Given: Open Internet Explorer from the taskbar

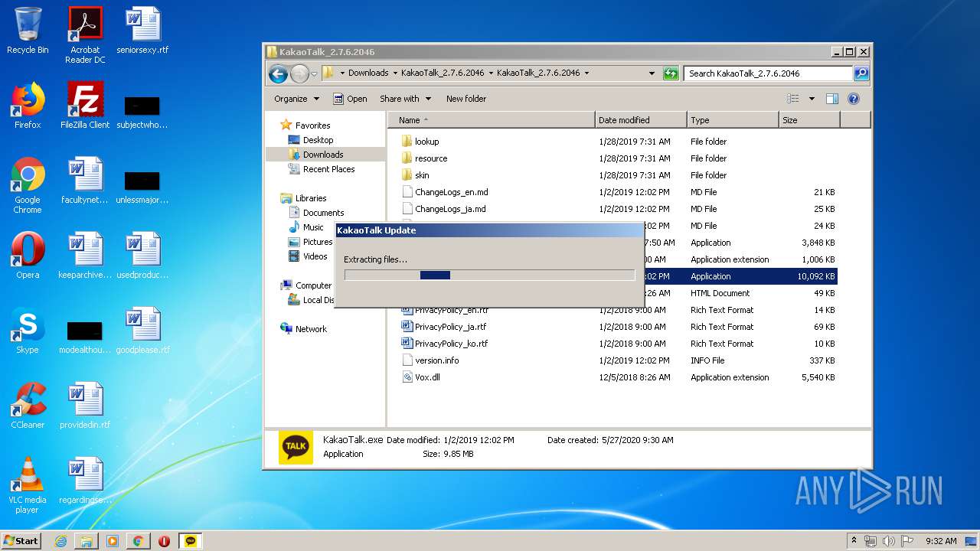Looking at the screenshot, I should [60, 541].
